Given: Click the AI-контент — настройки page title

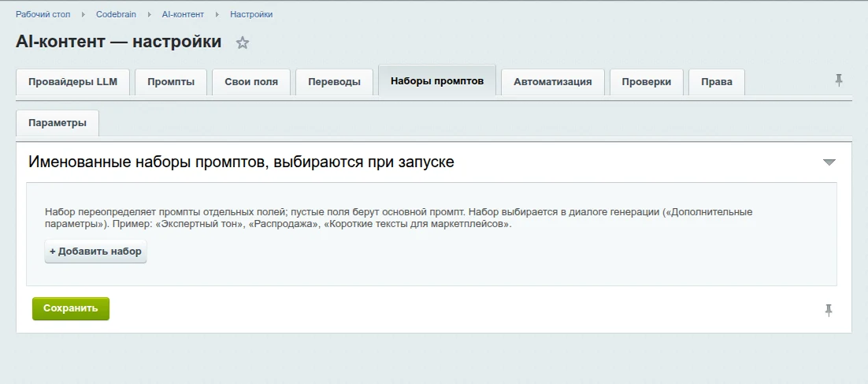Looking at the screenshot, I should click(x=118, y=42).
